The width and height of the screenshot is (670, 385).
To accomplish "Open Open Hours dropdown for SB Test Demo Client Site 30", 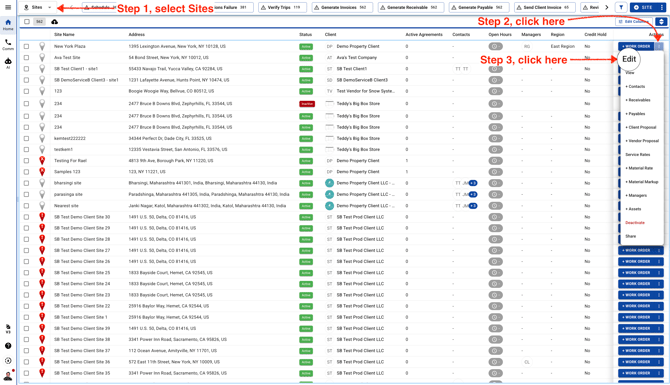I will [495, 217].
